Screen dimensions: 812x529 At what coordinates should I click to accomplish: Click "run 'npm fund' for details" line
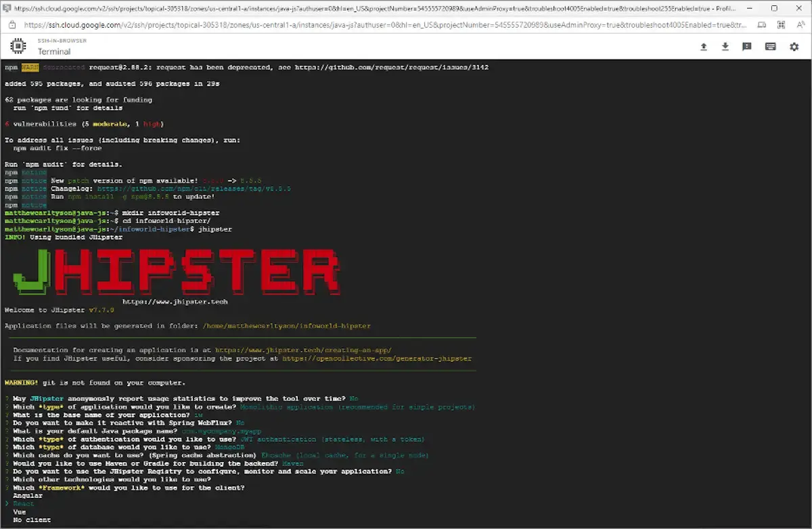(68, 108)
